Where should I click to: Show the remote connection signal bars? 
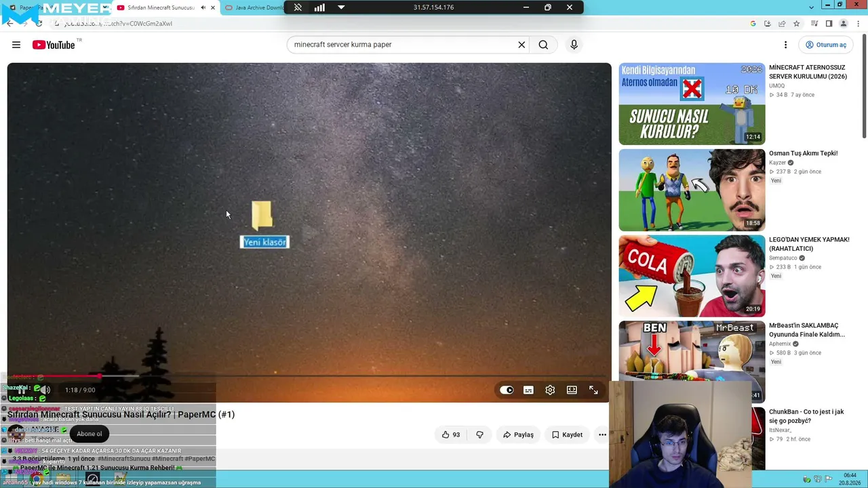click(x=319, y=7)
